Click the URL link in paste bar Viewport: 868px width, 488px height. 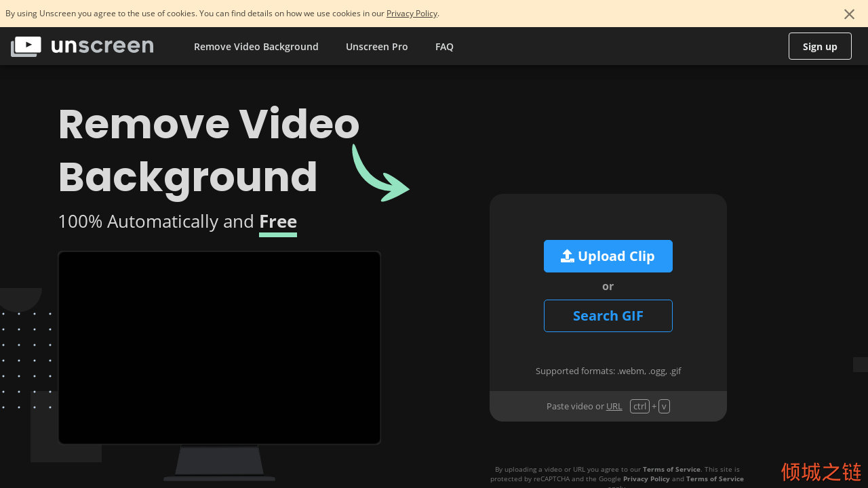614,406
